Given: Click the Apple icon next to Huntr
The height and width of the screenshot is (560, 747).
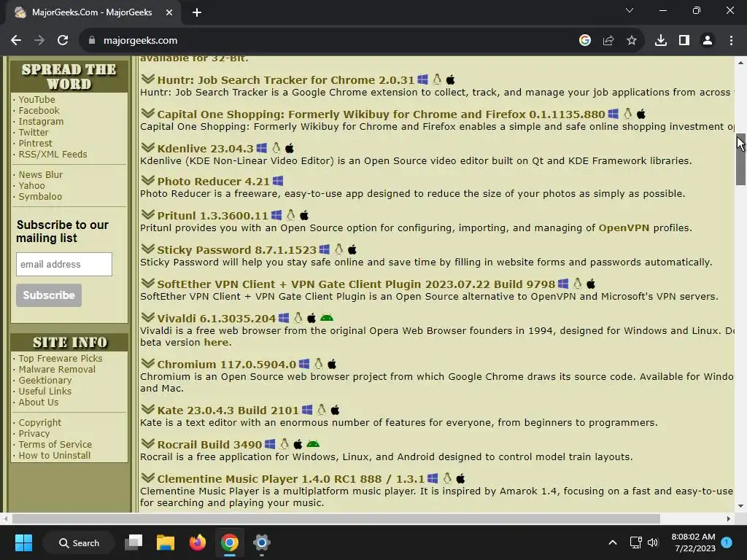Looking at the screenshot, I should 450,79.
